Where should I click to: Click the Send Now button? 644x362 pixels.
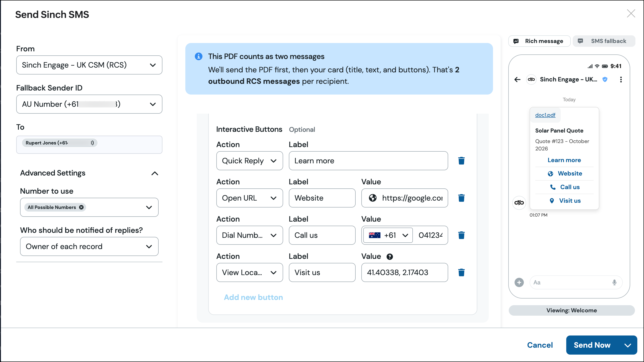tap(592, 345)
